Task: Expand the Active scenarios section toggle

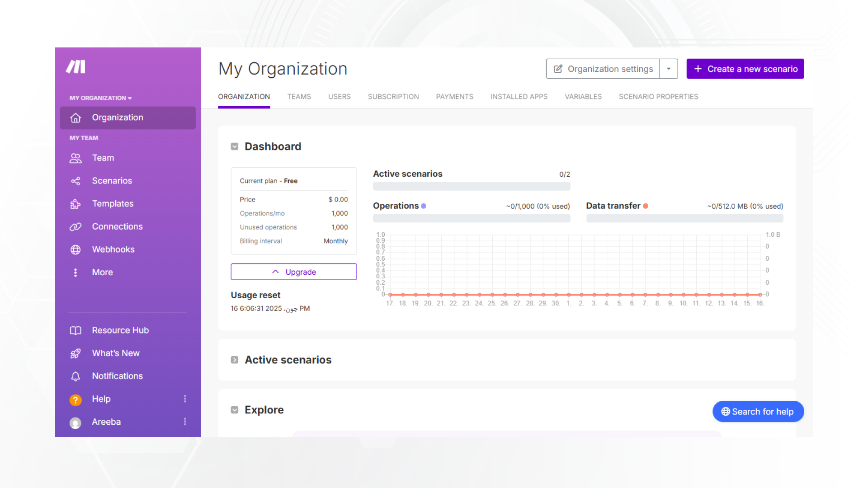Action: pos(235,360)
